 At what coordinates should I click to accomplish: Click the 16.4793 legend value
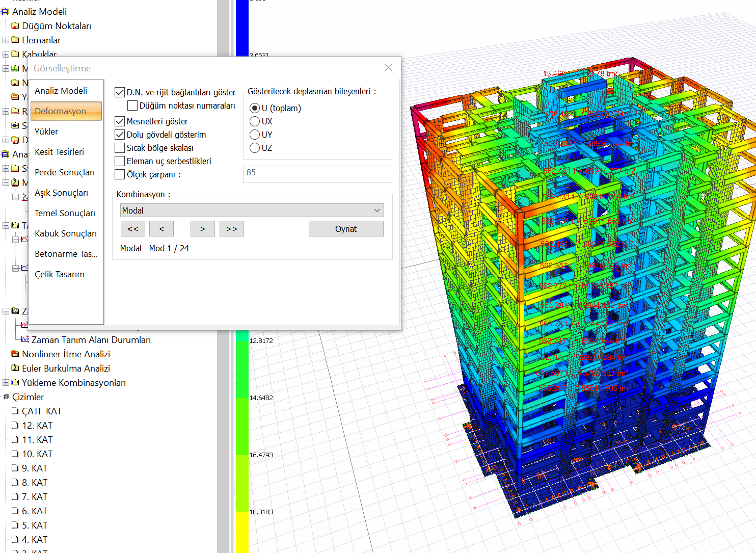[261, 455]
